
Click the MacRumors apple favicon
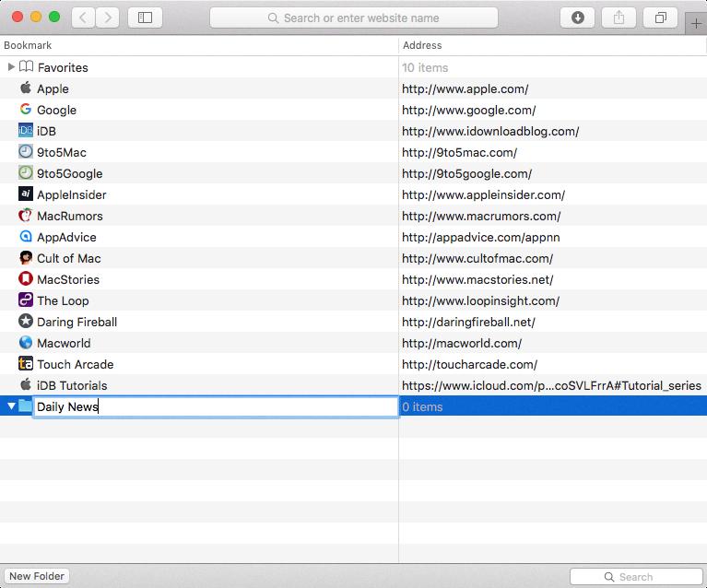pyautogui.click(x=26, y=215)
